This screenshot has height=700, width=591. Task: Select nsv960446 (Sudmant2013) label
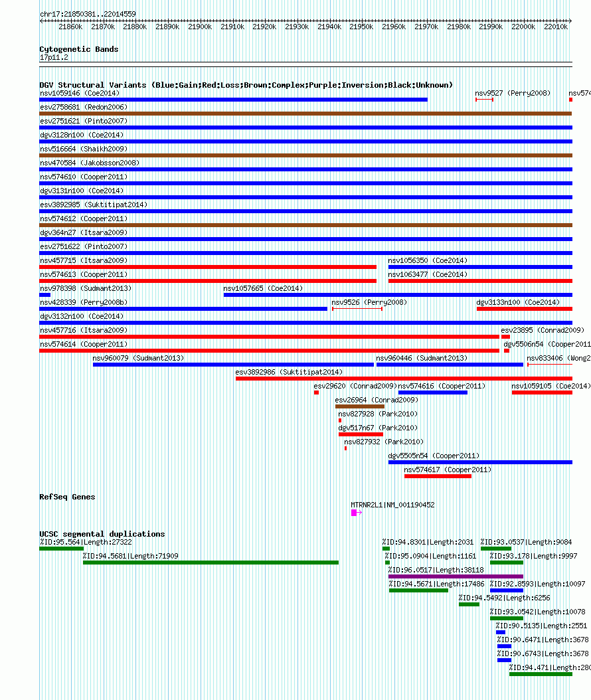coord(422,358)
